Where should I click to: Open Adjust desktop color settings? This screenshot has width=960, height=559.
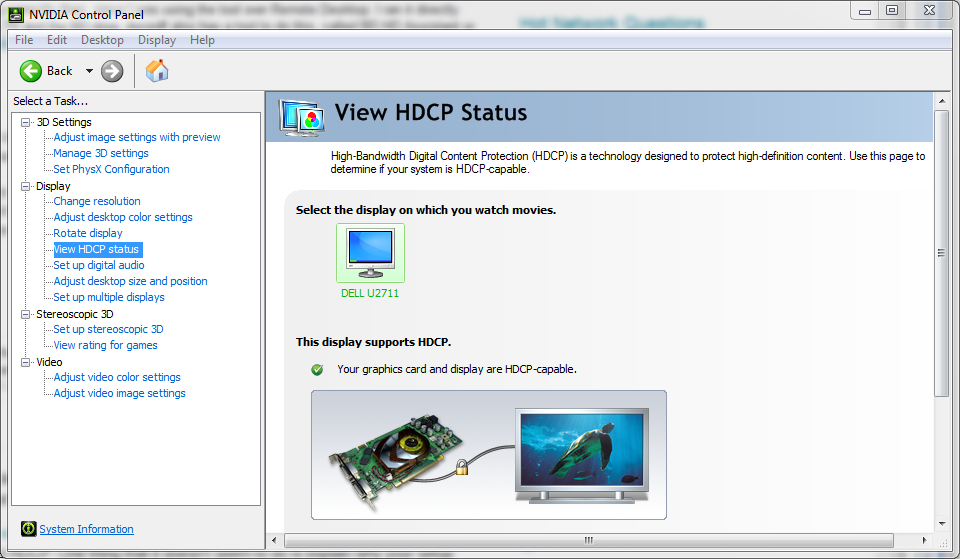click(x=123, y=217)
